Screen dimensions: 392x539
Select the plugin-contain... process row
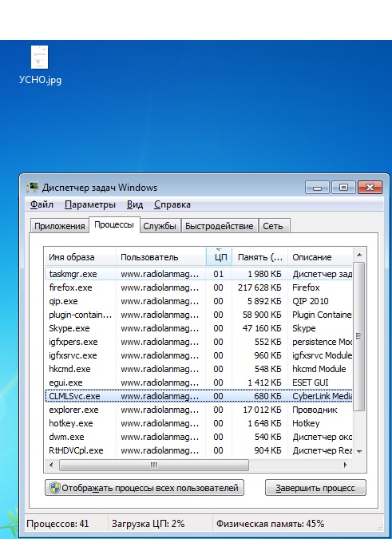click(x=199, y=315)
